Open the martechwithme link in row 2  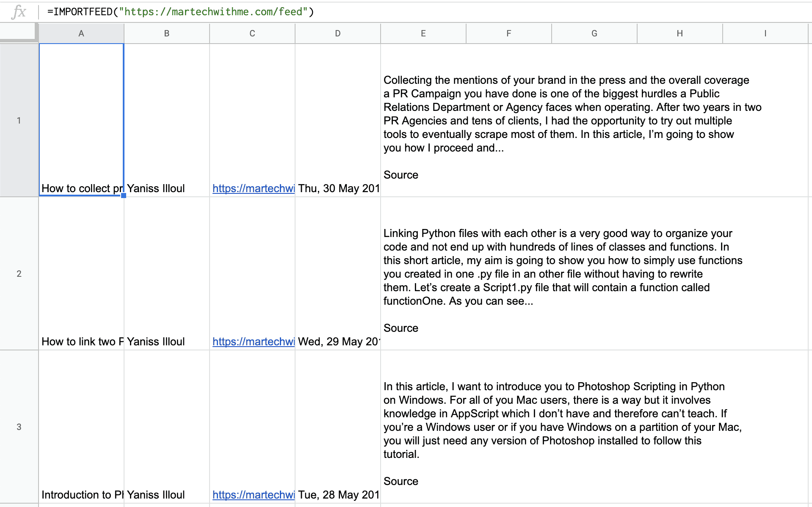tap(253, 342)
